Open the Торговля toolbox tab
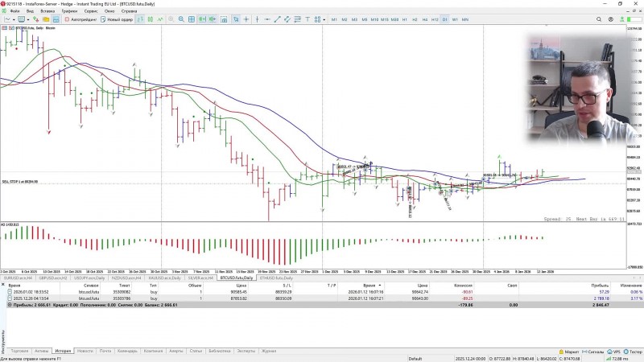The image size is (644, 362). [19, 351]
